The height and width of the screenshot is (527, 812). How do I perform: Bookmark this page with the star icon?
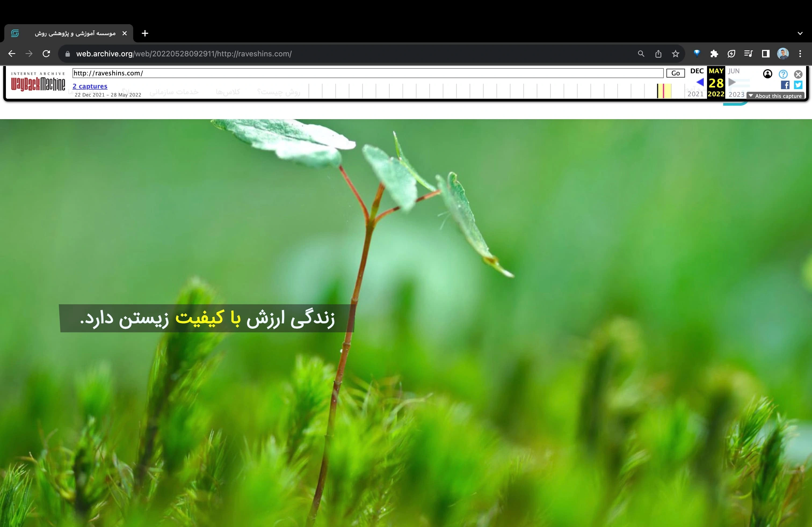point(676,53)
